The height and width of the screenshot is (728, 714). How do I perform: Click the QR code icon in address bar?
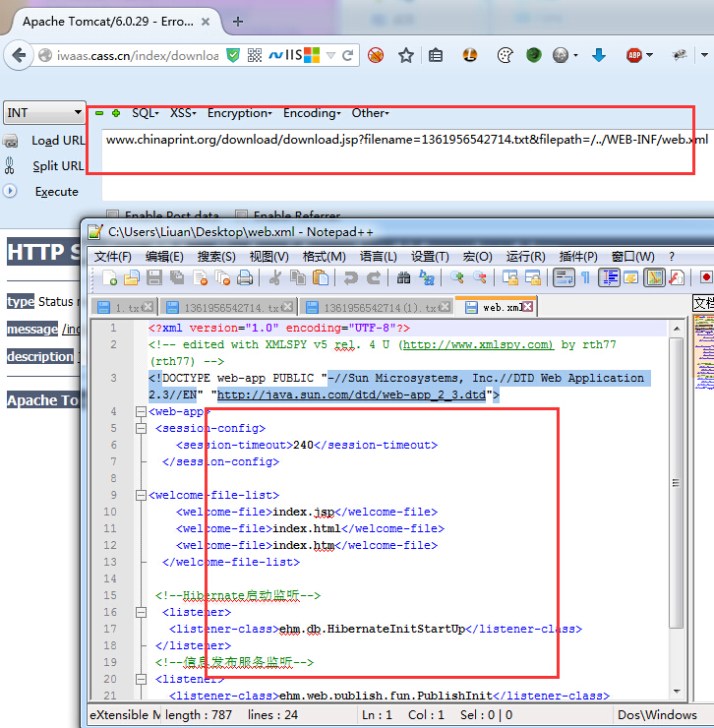point(255,56)
